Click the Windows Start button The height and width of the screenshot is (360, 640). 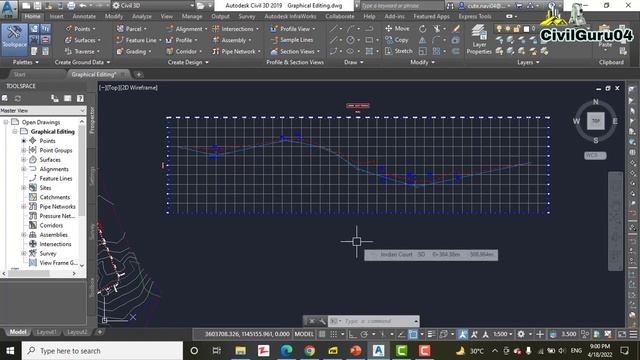point(10,351)
